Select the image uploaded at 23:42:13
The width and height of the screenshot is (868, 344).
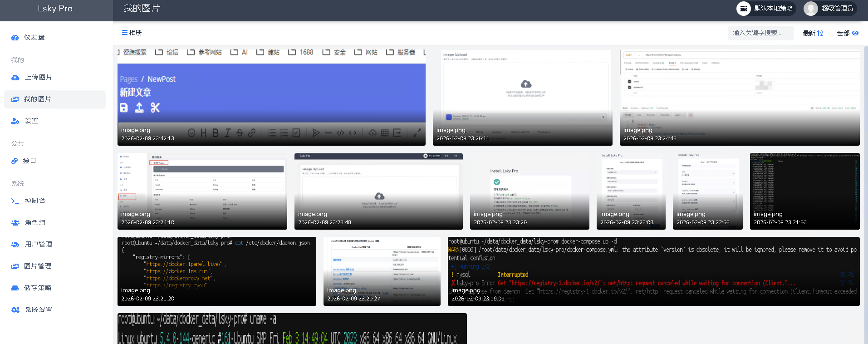pyautogui.click(x=271, y=97)
